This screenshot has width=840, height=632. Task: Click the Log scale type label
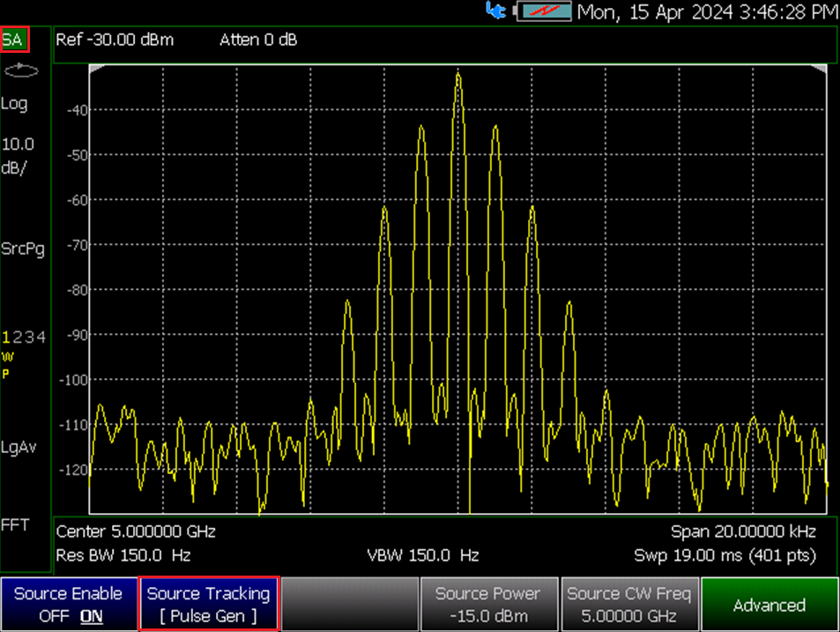[x=14, y=103]
